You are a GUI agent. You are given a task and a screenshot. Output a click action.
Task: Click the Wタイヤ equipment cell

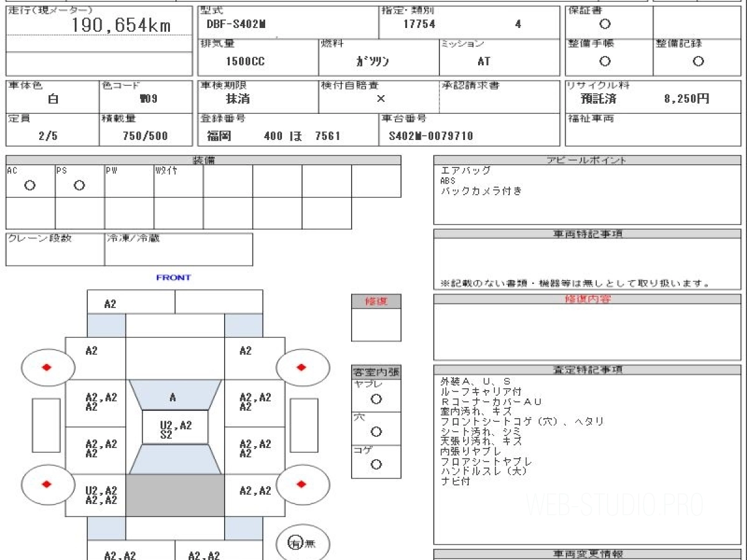pyautogui.click(x=179, y=181)
